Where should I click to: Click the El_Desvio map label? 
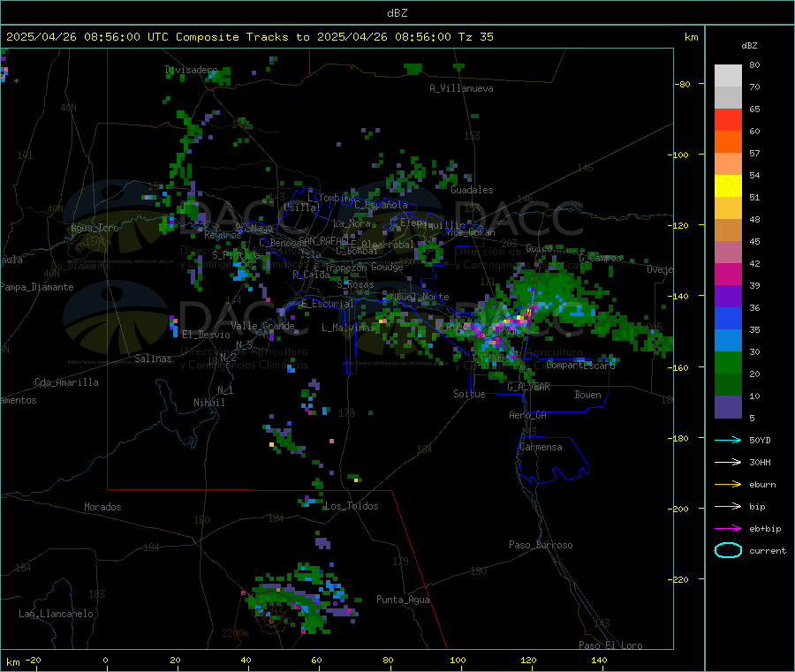206,335
